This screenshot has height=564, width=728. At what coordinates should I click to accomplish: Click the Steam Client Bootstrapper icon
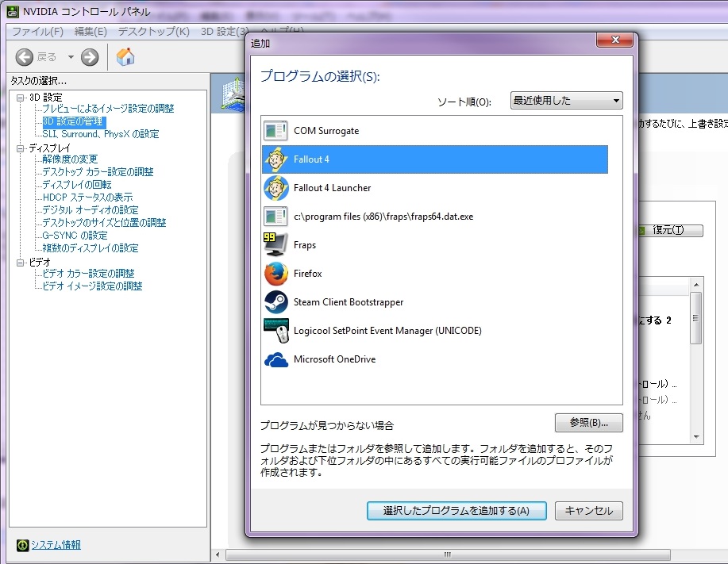tap(275, 302)
